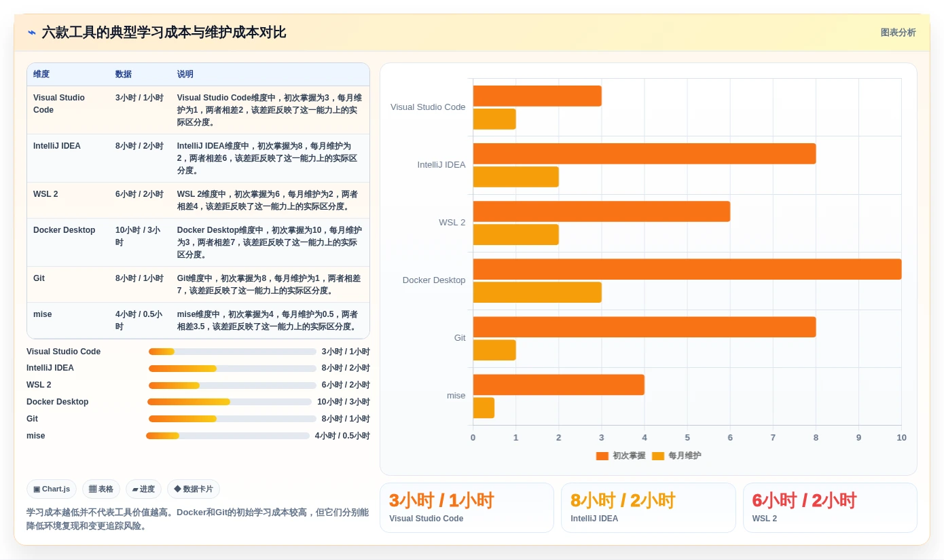944x560 pixels.
Task: Toggle the 每月维护 legend entry
Action: coord(676,455)
